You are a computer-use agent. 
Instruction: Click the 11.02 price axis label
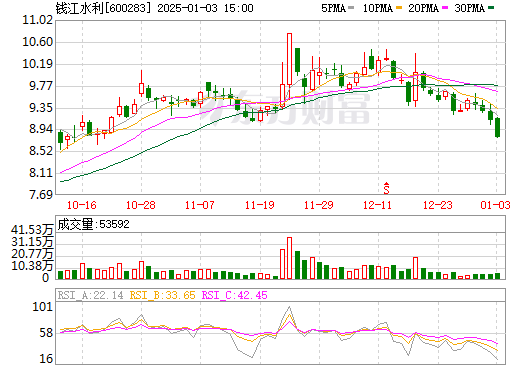(x=37, y=20)
